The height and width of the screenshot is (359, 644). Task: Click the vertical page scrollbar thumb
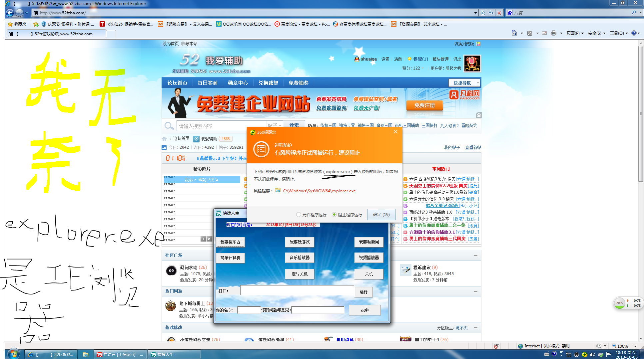(x=641, y=113)
